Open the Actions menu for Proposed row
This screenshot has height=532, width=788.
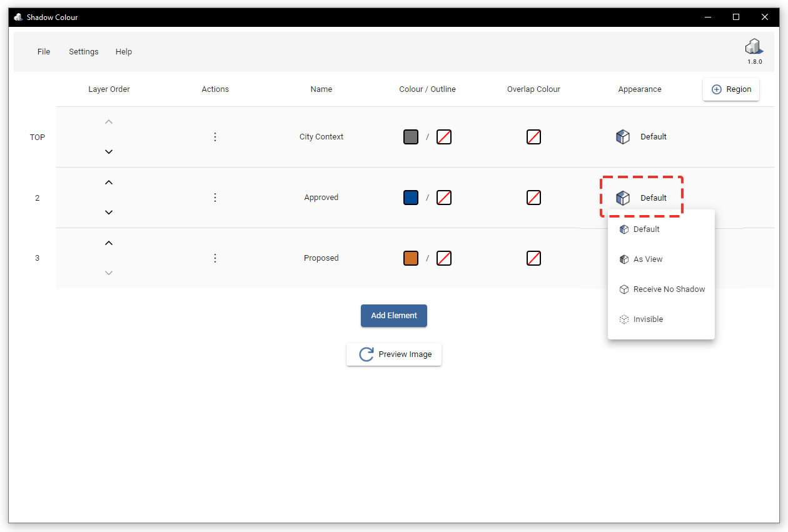[215, 258]
